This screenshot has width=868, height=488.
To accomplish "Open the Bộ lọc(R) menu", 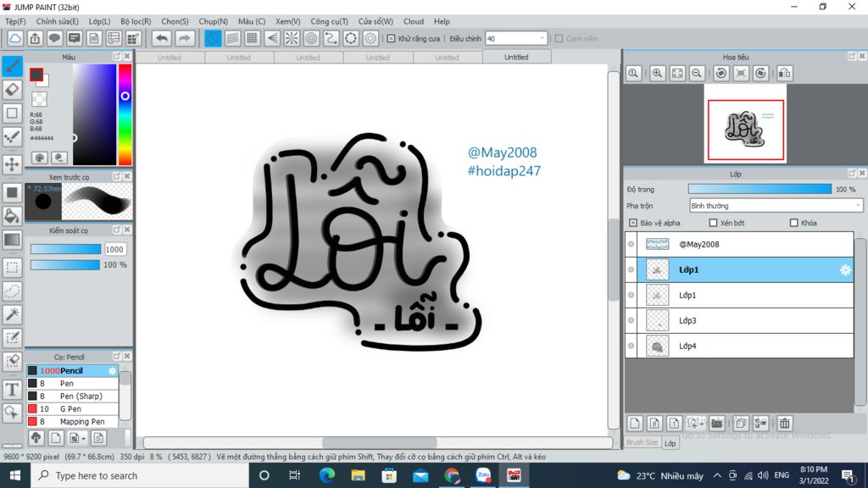I will [136, 21].
